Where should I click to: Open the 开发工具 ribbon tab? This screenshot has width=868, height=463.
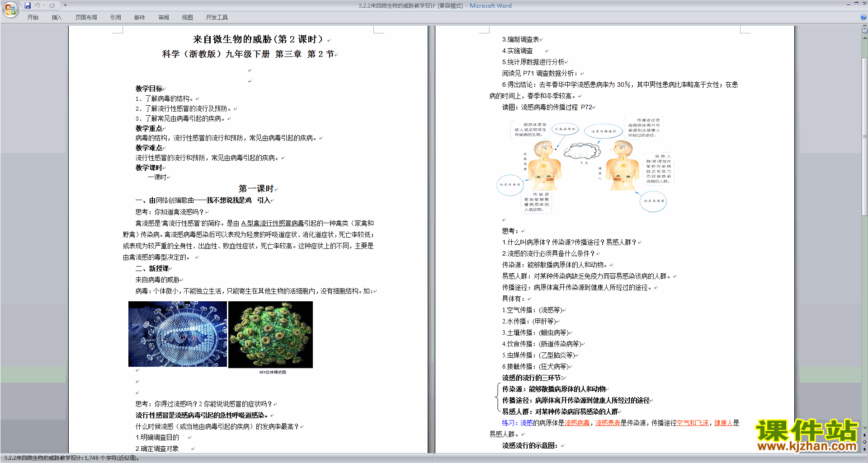pyautogui.click(x=217, y=18)
